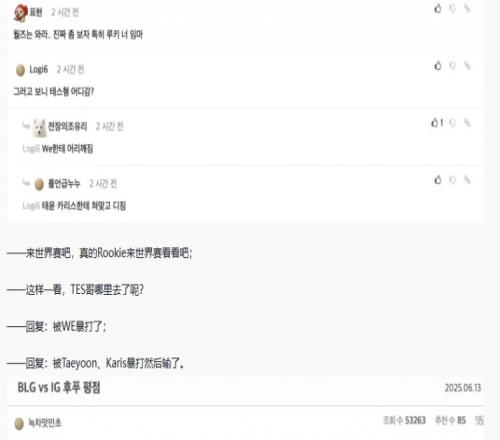Like the last reply about 카리스
Viewport: 500px width, 440px height.
tap(438, 180)
